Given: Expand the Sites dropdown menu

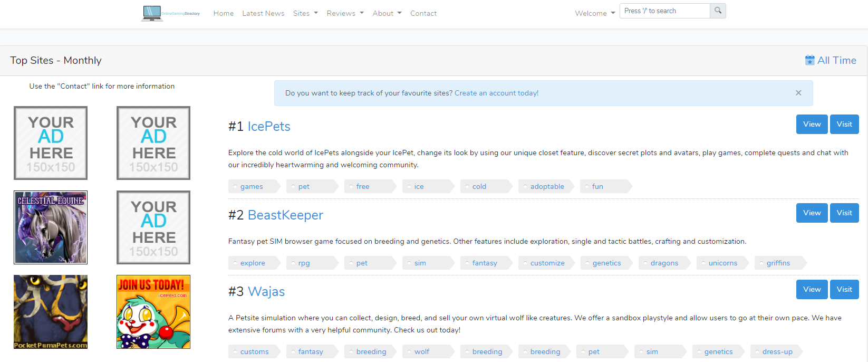Looking at the screenshot, I should (x=305, y=13).
